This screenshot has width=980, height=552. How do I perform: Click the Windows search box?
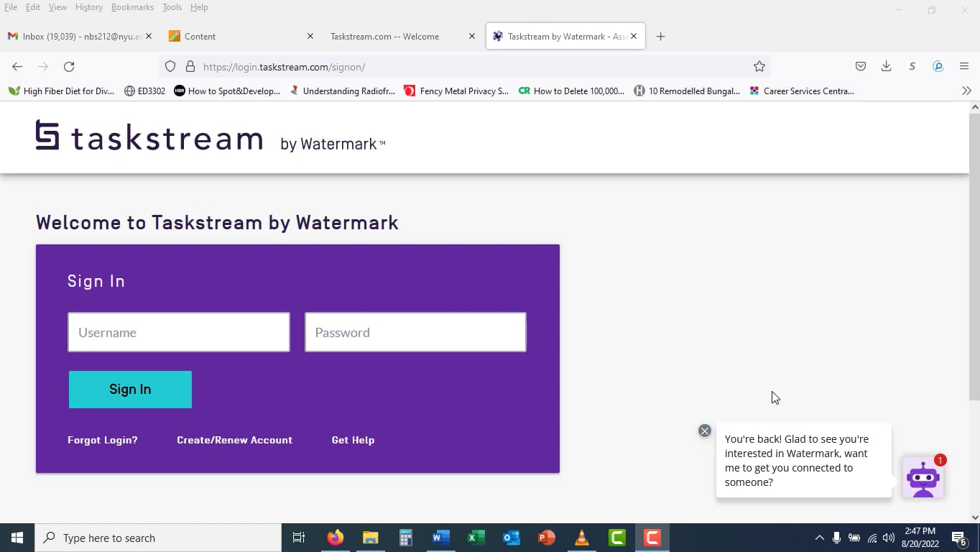point(158,538)
